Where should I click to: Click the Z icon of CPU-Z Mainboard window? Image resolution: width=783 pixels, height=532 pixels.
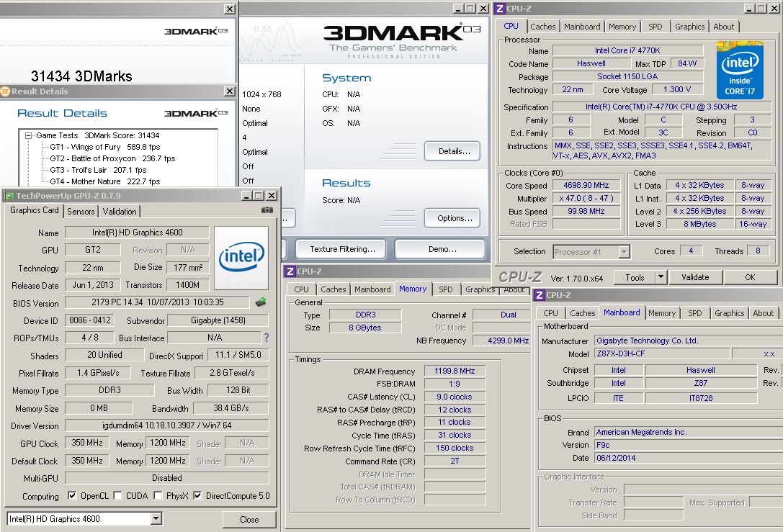pos(540,295)
